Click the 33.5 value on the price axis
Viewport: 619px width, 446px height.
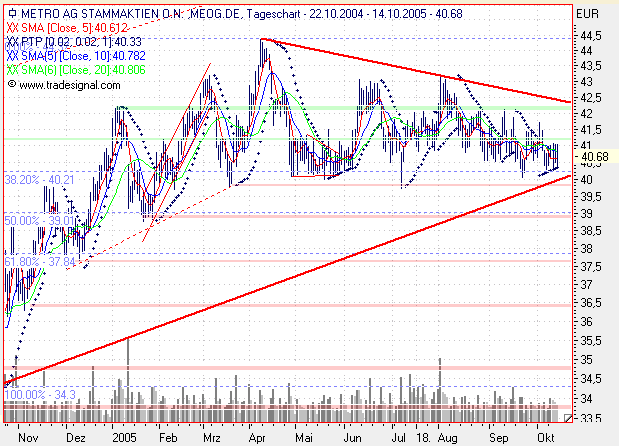pos(591,418)
